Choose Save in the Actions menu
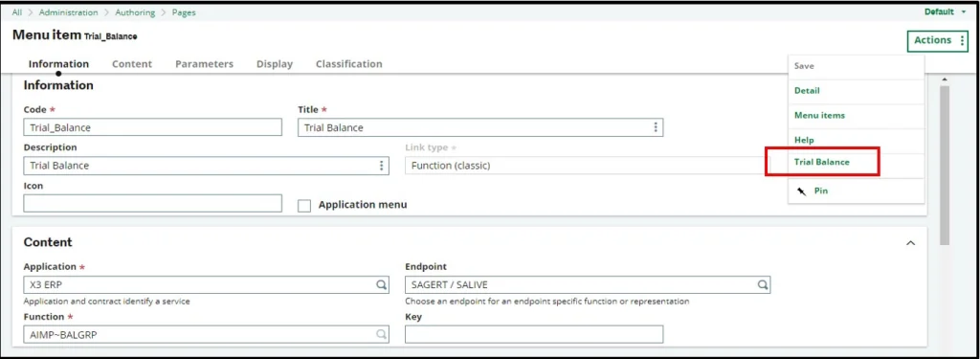This screenshot has width=980, height=359. click(856, 66)
